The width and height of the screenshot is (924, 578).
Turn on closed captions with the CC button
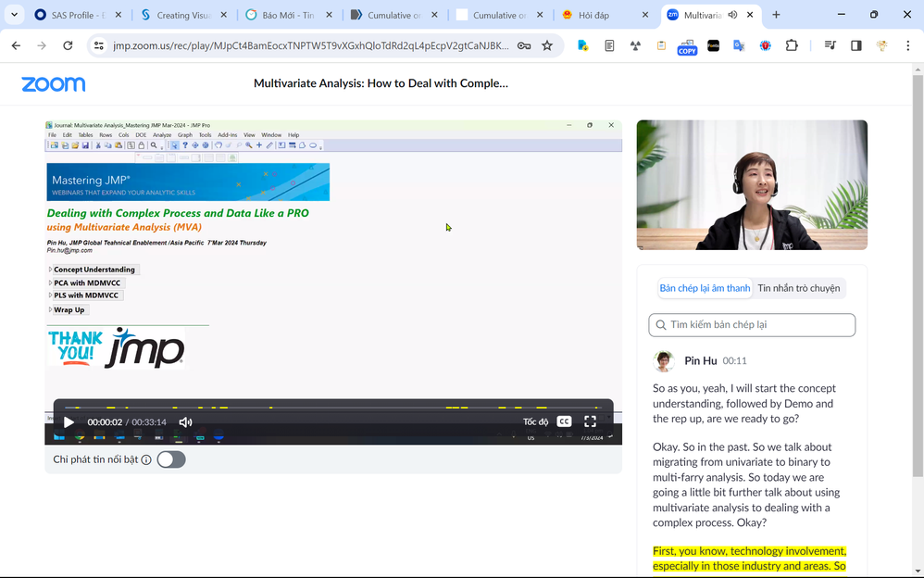564,421
